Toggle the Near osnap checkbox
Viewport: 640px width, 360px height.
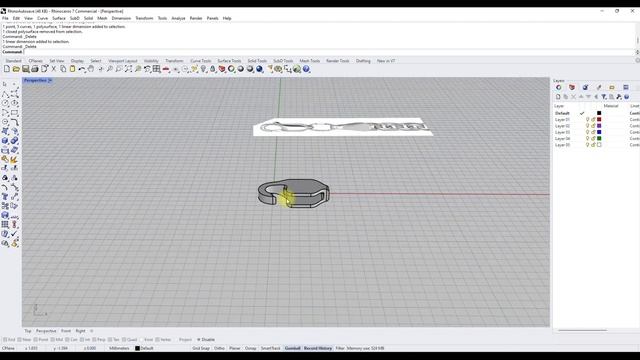click(19, 340)
